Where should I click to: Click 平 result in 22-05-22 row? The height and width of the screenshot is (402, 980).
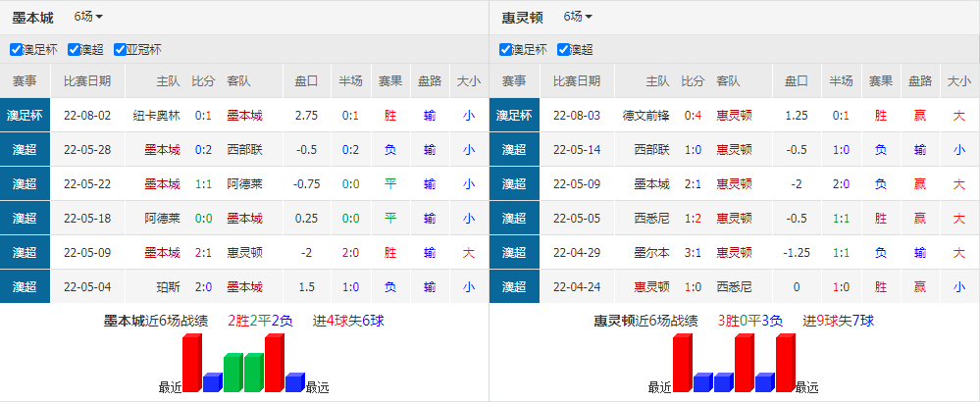pos(390,184)
